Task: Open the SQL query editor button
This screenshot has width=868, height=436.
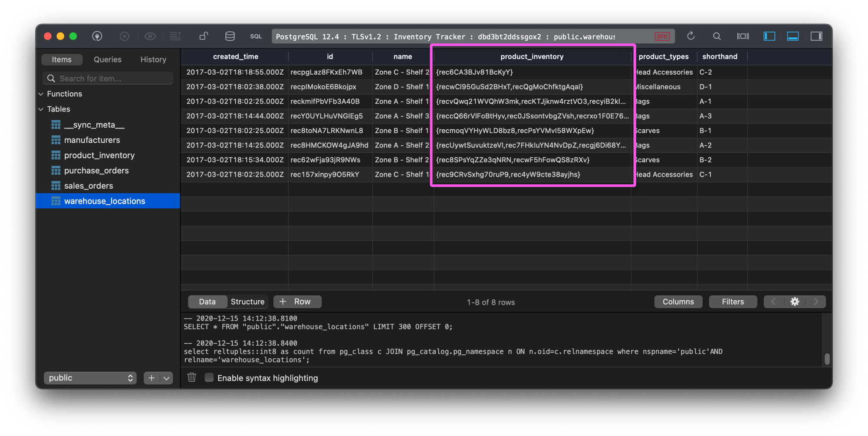Action: coord(256,36)
